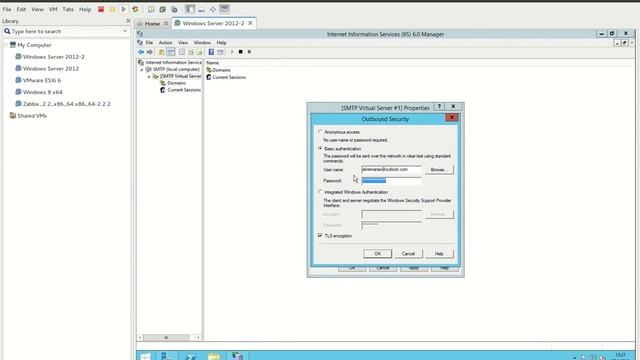The width and height of the screenshot is (640, 360).
Task: Click the IIS properties toolbar icon
Action: click(x=182, y=52)
